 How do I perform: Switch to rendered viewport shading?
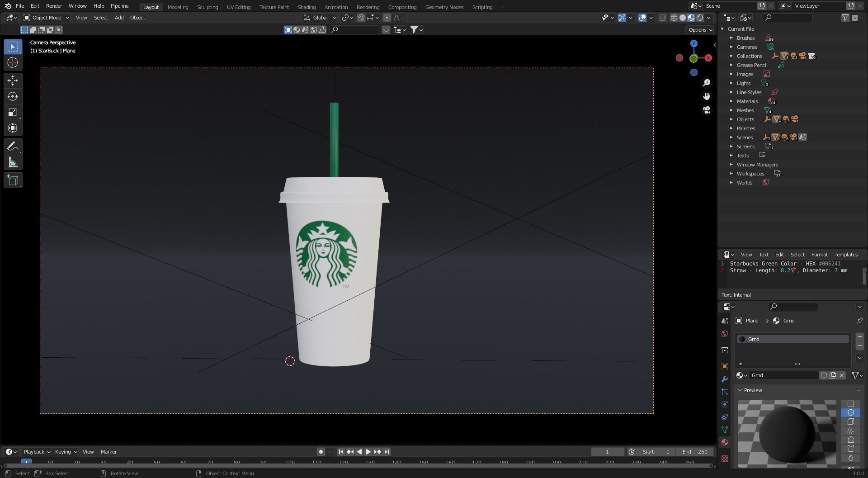(700, 18)
